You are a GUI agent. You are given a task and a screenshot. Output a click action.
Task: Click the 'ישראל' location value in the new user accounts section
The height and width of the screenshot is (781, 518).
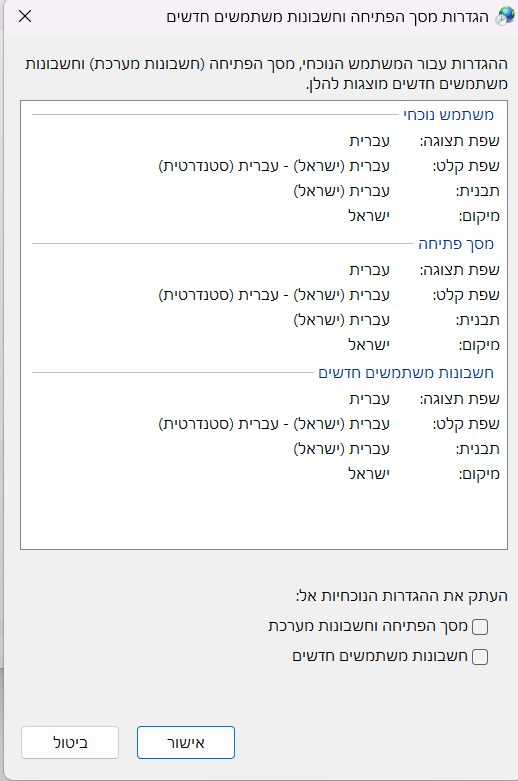tap(369, 474)
